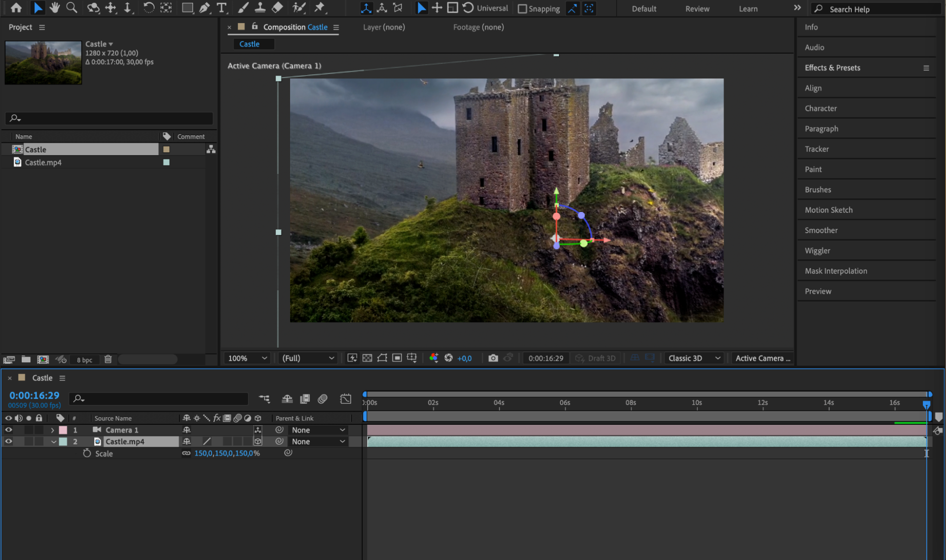This screenshot has height=560, width=946.
Task: Select the Type tool
Action: tap(221, 8)
